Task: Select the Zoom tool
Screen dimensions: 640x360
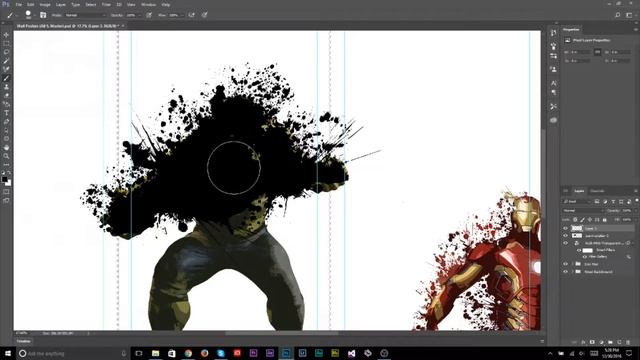Action: pos(6,156)
